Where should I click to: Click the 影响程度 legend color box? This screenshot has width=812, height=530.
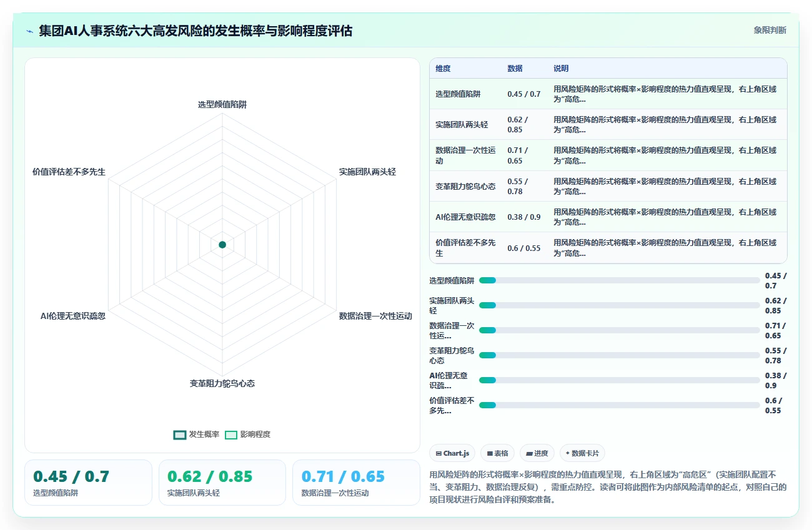pyautogui.click(x=231, y=434)
